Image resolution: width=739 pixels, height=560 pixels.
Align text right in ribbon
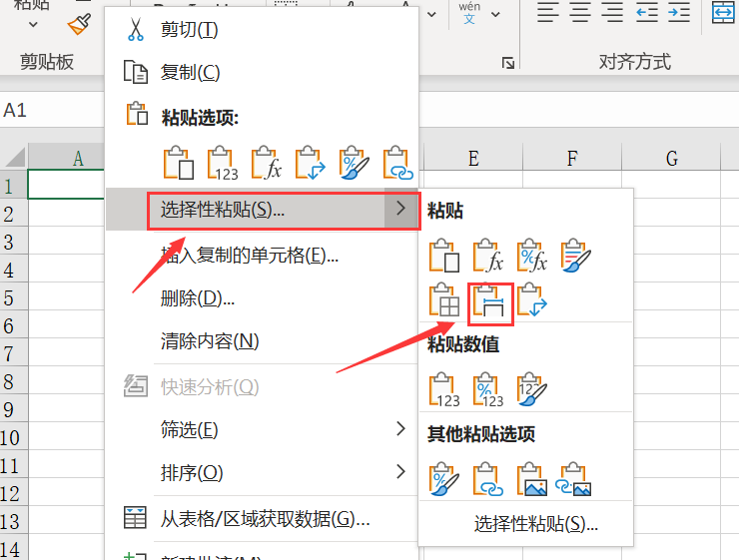(x=612, y=12)
